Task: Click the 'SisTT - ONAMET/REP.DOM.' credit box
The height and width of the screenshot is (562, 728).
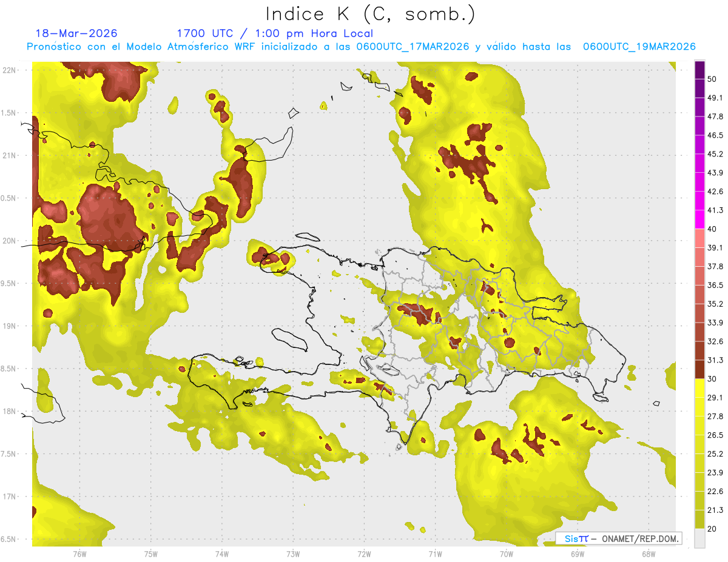Action: (x=619, y=538)
